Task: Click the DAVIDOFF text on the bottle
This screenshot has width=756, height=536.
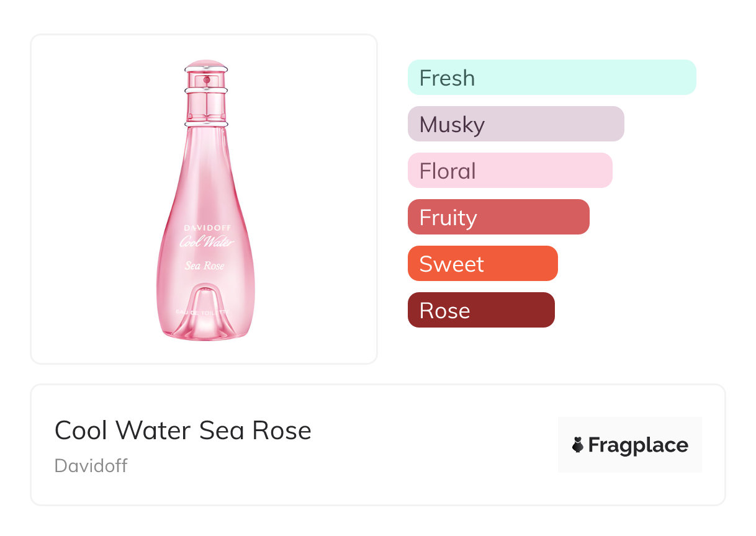Action: pos(207,228)
